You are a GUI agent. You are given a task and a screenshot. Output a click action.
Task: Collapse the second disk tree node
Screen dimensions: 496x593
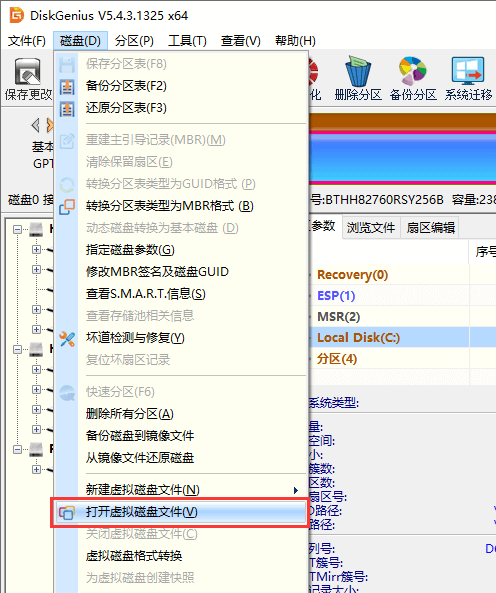(x=17, y=349)
